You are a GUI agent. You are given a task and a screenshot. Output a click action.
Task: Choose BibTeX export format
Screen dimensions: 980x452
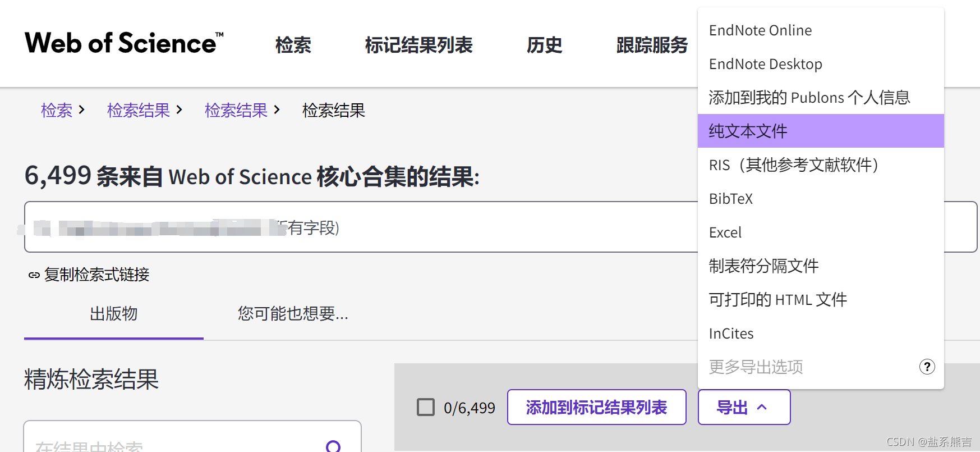click(821, 199)
